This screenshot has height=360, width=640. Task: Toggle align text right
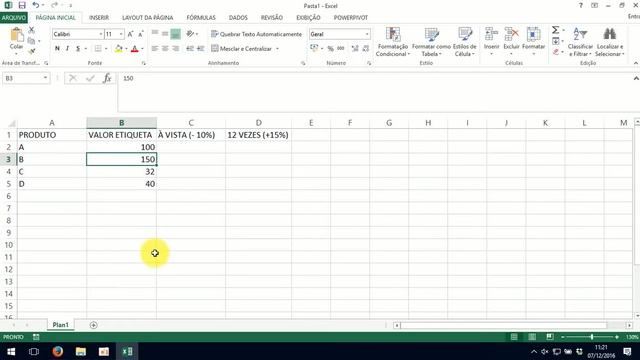(176, 49)
